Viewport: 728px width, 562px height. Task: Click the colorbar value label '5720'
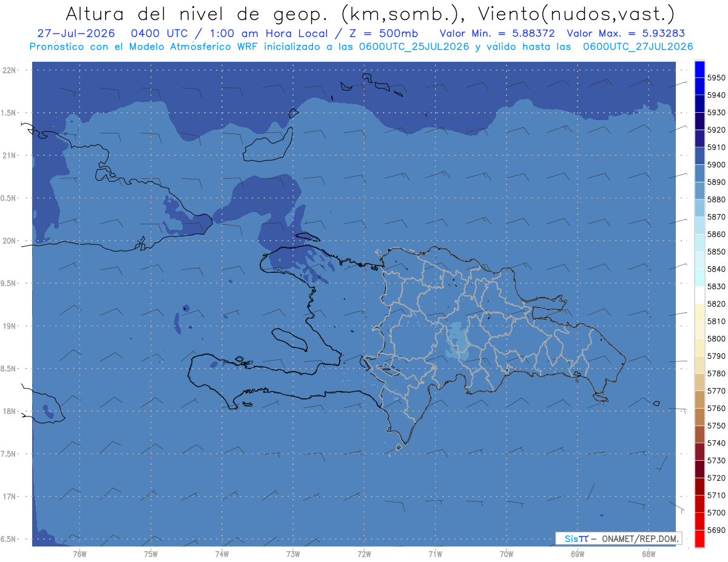[x=716, y=478]
